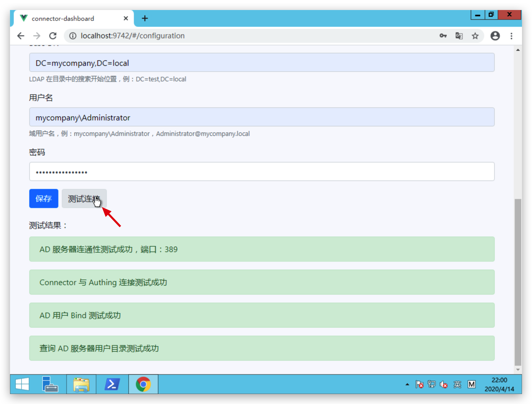The height and width of the screenshot is (404, 532).
Task: Open Server Manager from the taskbar
Action: (x=50, y=384)
